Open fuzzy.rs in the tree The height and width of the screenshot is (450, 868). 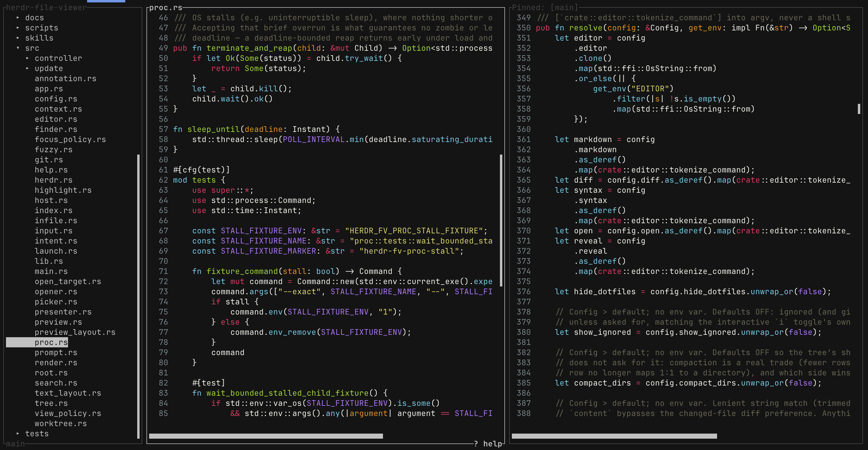(54, 149)
